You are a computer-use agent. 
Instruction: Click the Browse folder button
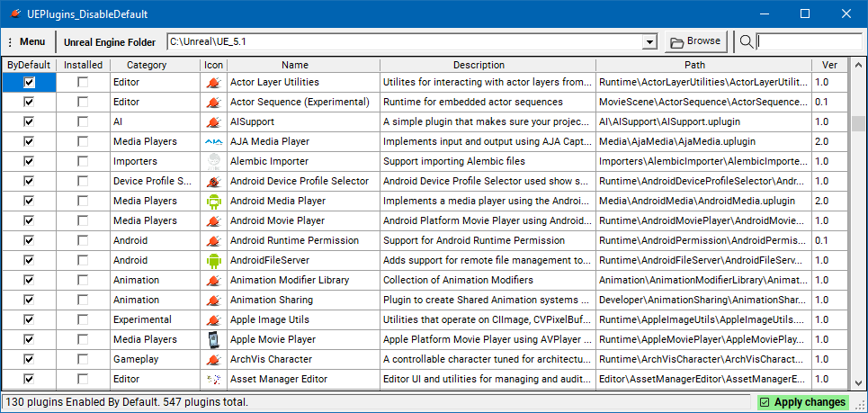click(696, 41)
